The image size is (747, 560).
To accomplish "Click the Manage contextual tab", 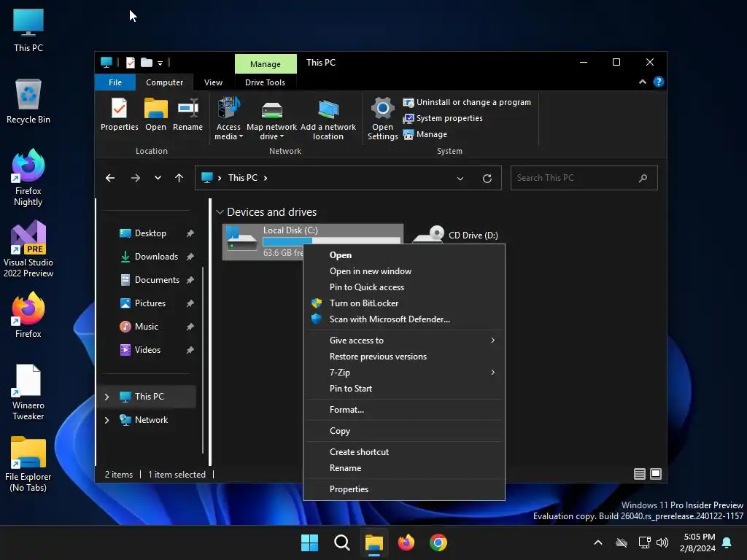I will [x=266, y=64].
